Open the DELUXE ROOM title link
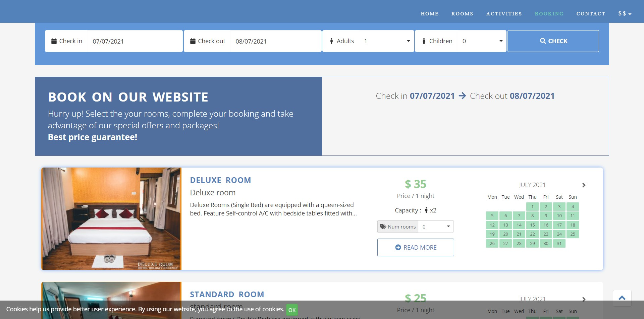644x319 pixels. point(220,180)
